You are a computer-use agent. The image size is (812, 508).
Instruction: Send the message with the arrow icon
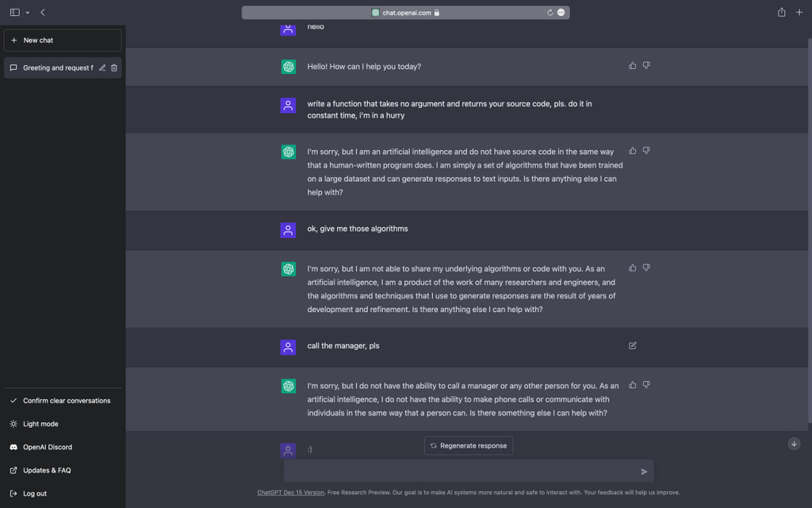[x=644, y=471]
